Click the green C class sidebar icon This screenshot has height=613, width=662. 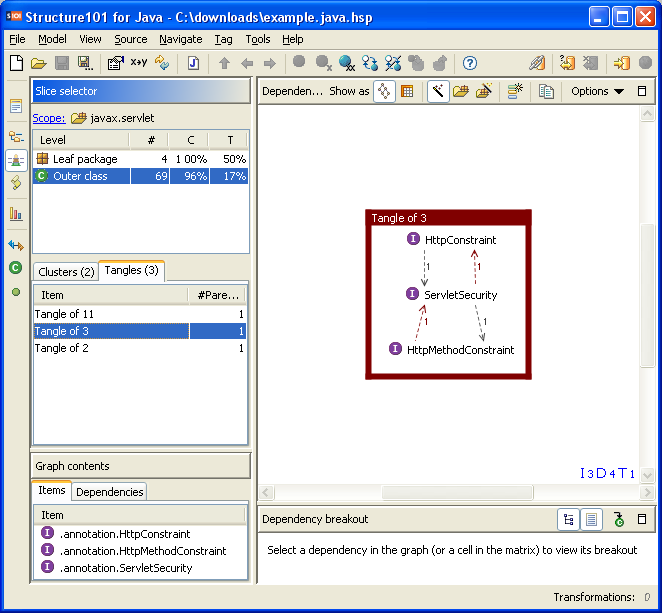coord(16,267)
